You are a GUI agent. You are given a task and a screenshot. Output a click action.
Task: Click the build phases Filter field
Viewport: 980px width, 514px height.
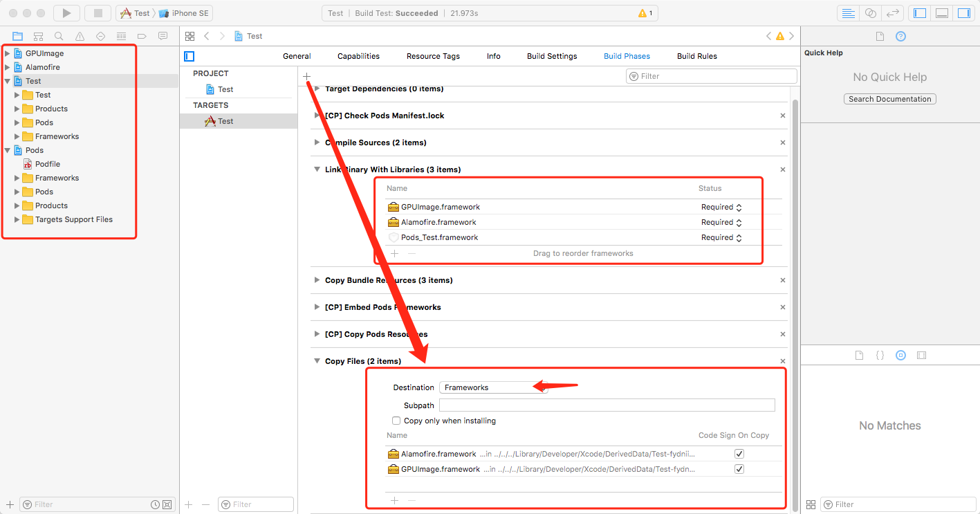point(712,76)
